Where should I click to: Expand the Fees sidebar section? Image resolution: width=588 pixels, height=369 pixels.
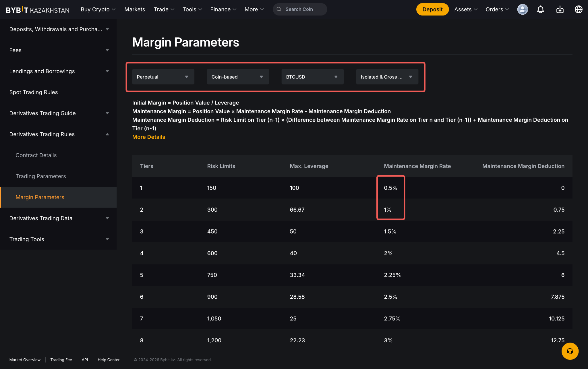[59, 50]
